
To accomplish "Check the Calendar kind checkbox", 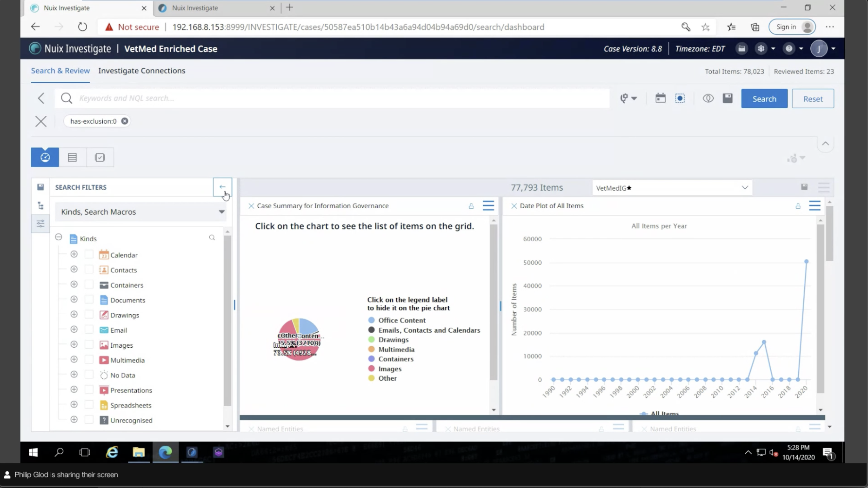I will (x=89, y=254).
